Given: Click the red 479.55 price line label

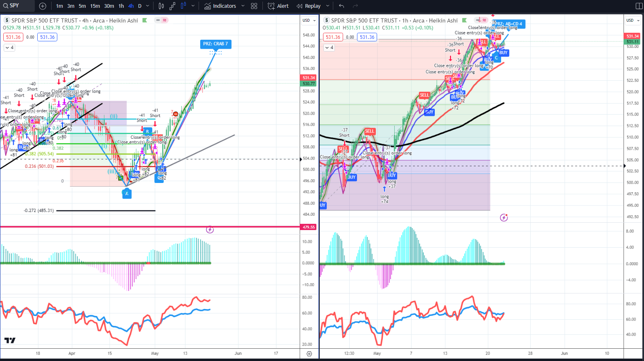Looking at the screenshot, I should [x=309, y=227].
